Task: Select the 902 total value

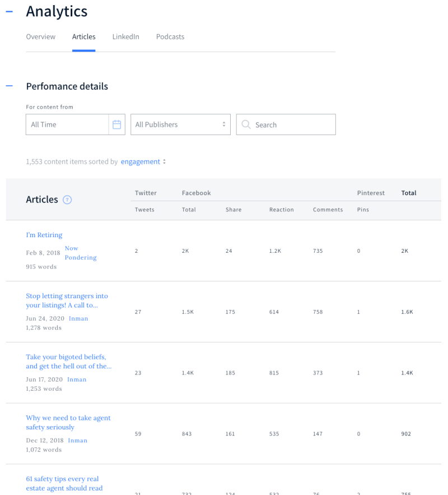Action: (x=406, y=434)
